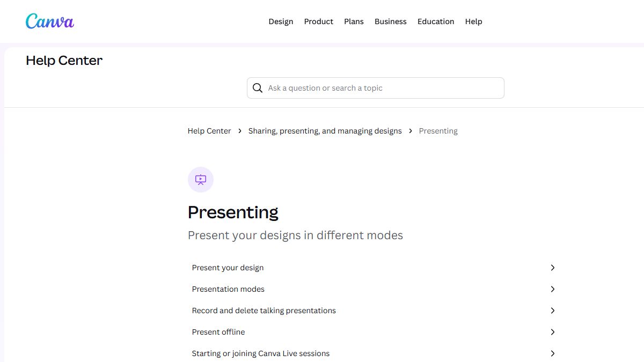Click chevron beside Record and delete talking presentations

553,311
